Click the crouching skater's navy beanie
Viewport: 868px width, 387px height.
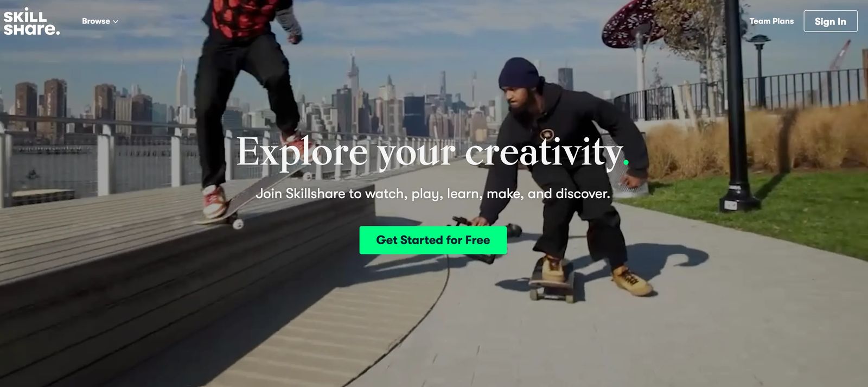(518, 73)
